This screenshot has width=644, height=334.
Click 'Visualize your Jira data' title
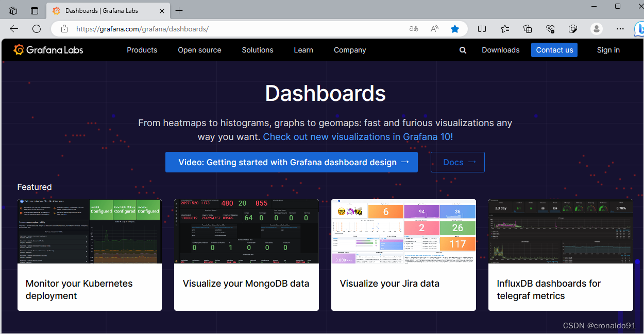tap(389, 284)
